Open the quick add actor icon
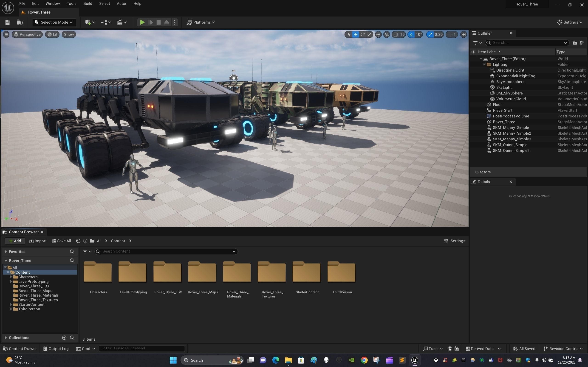 pyautogui.click(x=90, y=22)
